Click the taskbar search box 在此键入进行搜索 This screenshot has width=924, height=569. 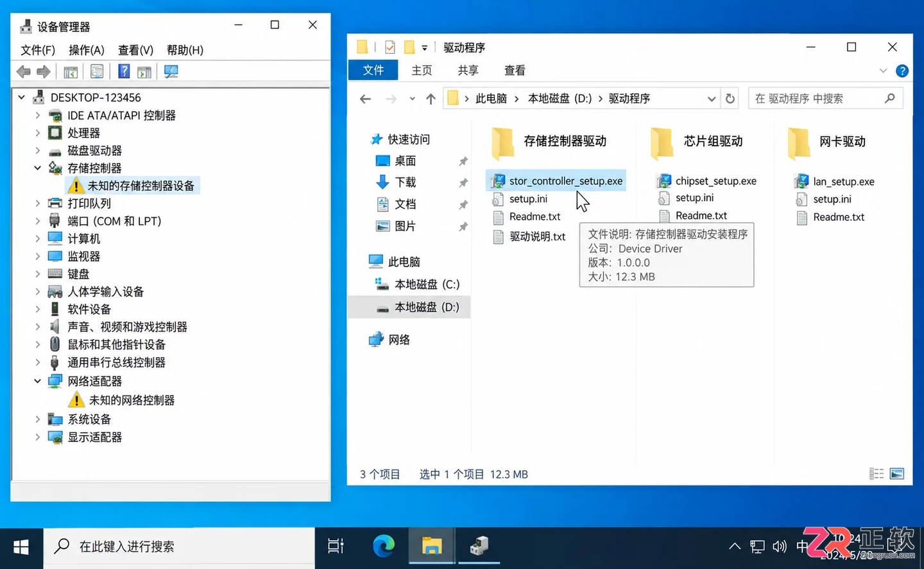coord(179,547)
